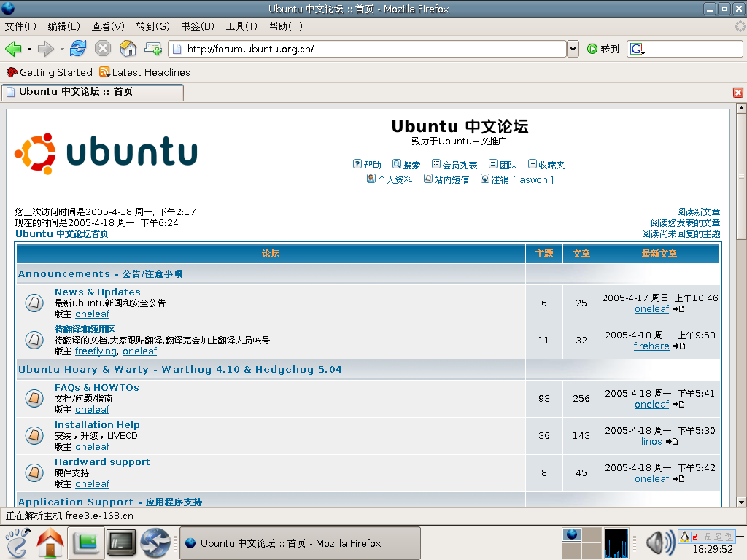Viewport: 747px width, 560px height.
Task: Open the 搜索 search link
Action: (406, 165)
